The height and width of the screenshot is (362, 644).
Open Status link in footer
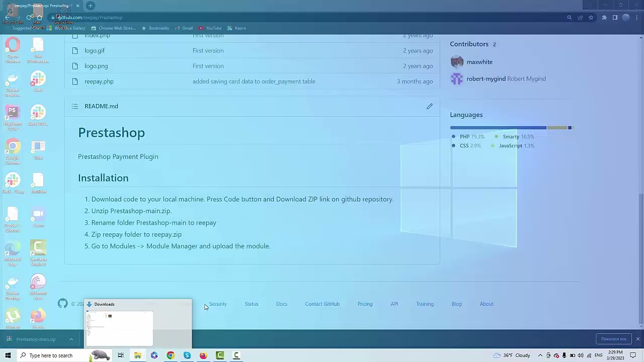click(x=252, y=304)
